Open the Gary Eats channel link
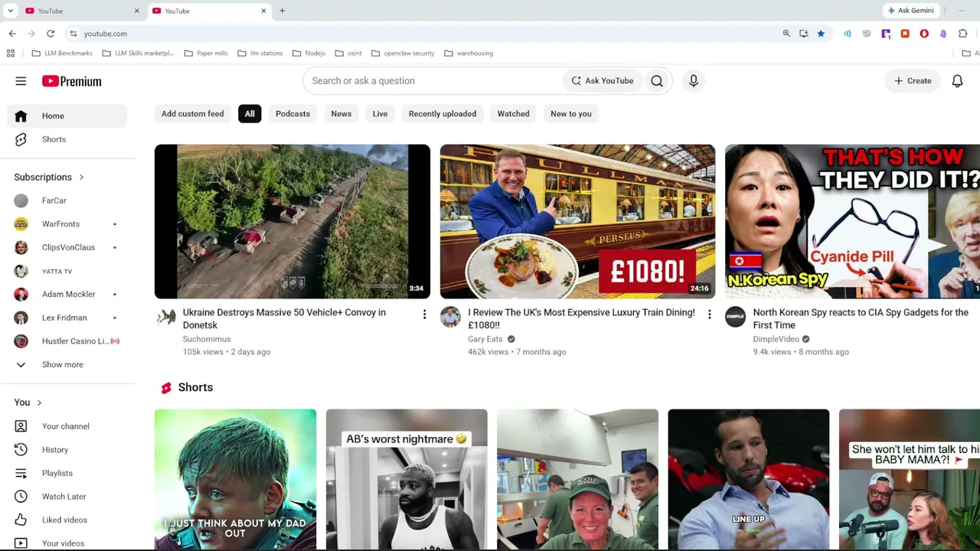Screen dimensions: 980x551 [485, 339]
